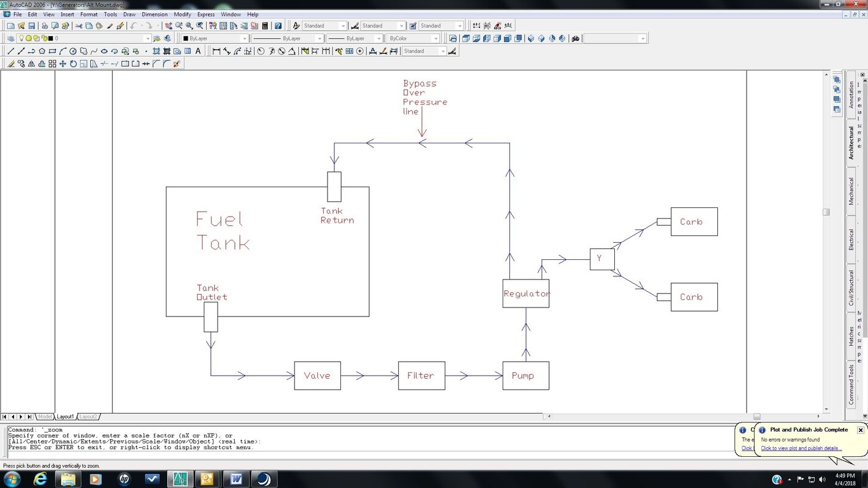The image size is (868, 488).
Task: Open the QuickCalc calculator icon
Action: click(265, 26)
